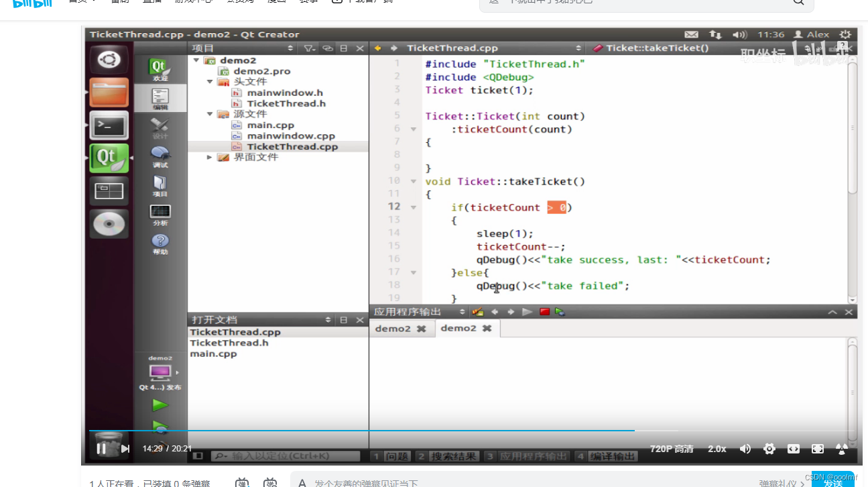The width and height of the screenshot is (868, 487).
Task: Pause the Bilibili video
Action: click(x=101, y=449)
